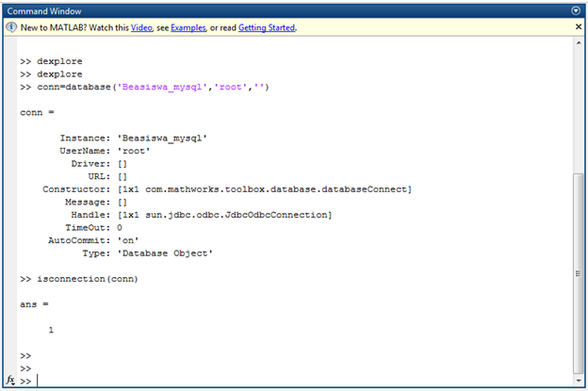Click the info icon in the banner
This screenshot has width=588, height=391.
point(10,28)
